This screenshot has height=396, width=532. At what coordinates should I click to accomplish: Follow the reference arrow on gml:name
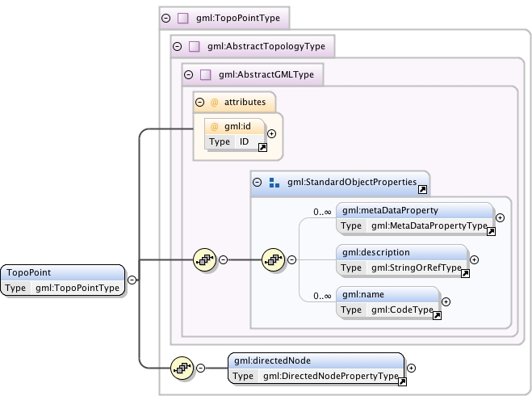click(x=437, y=315)
